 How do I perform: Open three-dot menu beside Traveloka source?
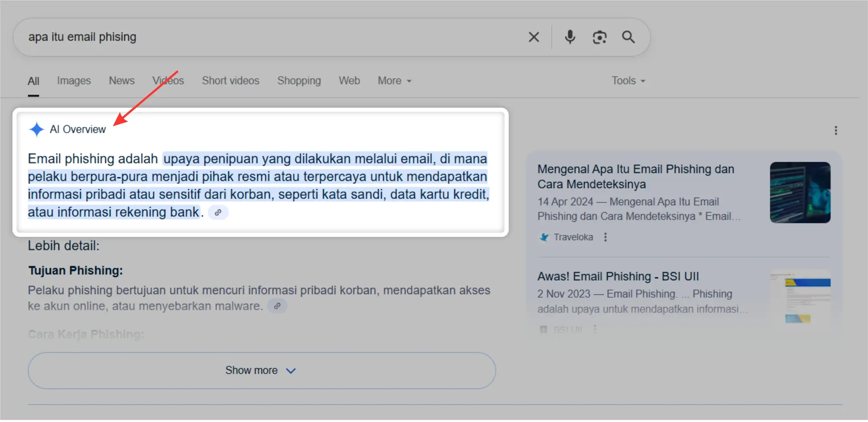click(x=605, y=237)
